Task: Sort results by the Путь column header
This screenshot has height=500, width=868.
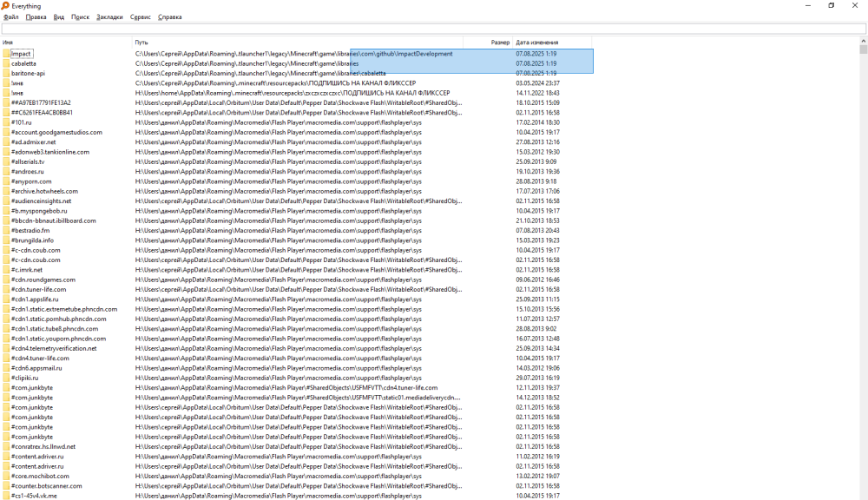Action: pyautogui.click(x=297, y=42)
